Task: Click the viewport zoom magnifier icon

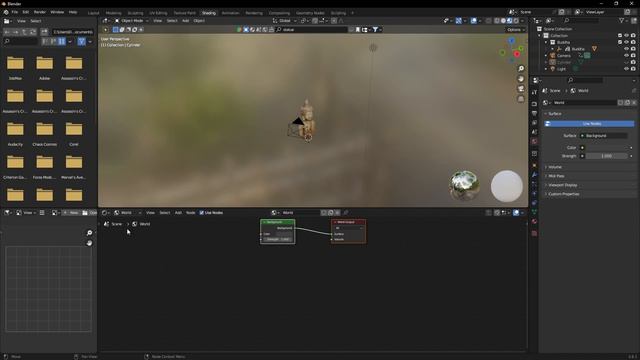Action: click(521, 69)
